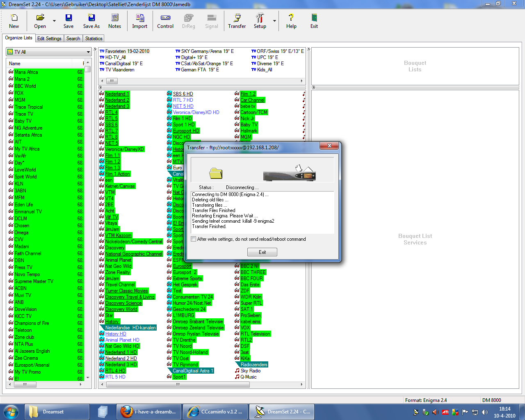The height and width of the screenshot is (420, 525).
Task: Click the bouquet lists horizontal scrollbar thumb
Action: [x=112, y=81]
